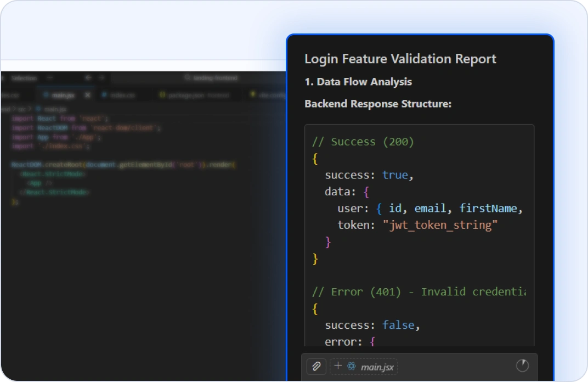The image size is (588, 382).
Task: Switch to the index.css tab
Action: tap(123, 95)
